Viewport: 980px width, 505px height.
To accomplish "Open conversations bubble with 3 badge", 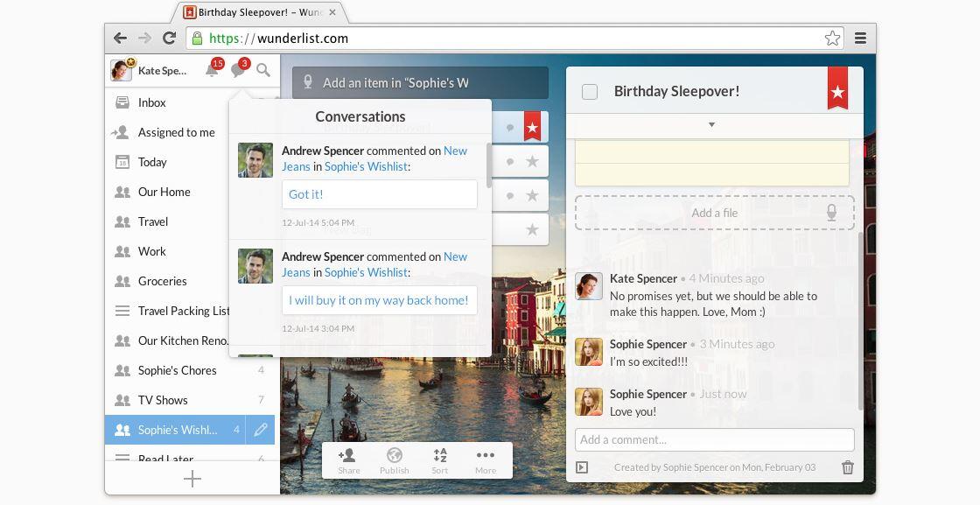I will (239, 69).
